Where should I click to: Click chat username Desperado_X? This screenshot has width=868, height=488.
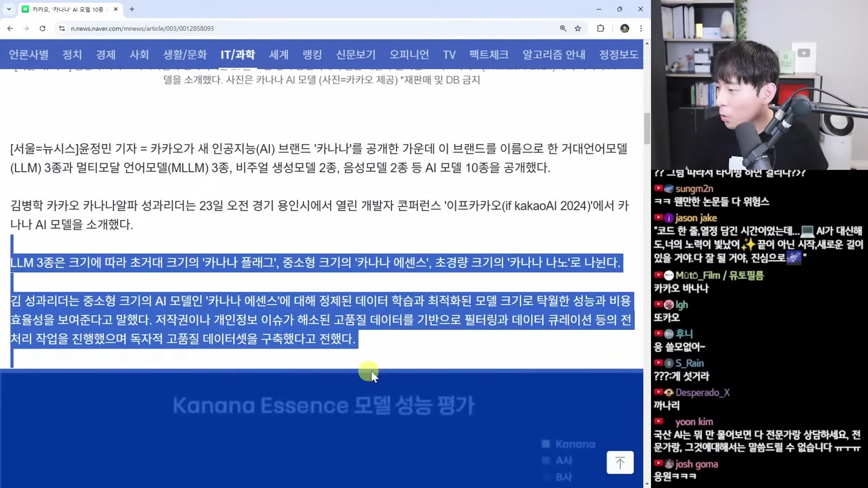click(x=703, y=392)
